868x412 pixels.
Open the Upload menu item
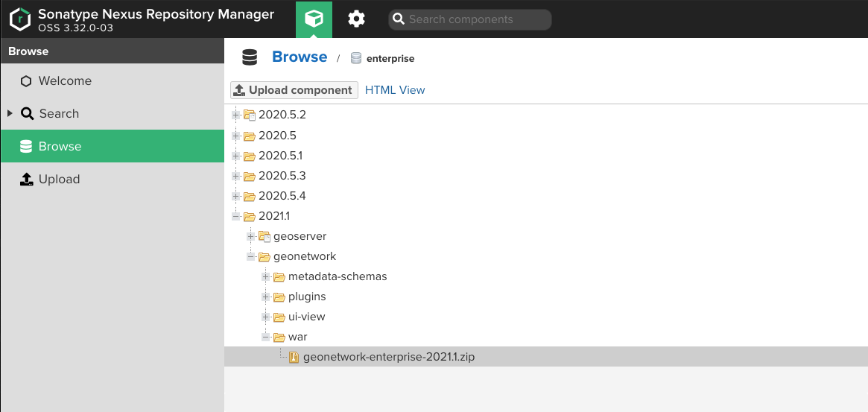[113, 179]
